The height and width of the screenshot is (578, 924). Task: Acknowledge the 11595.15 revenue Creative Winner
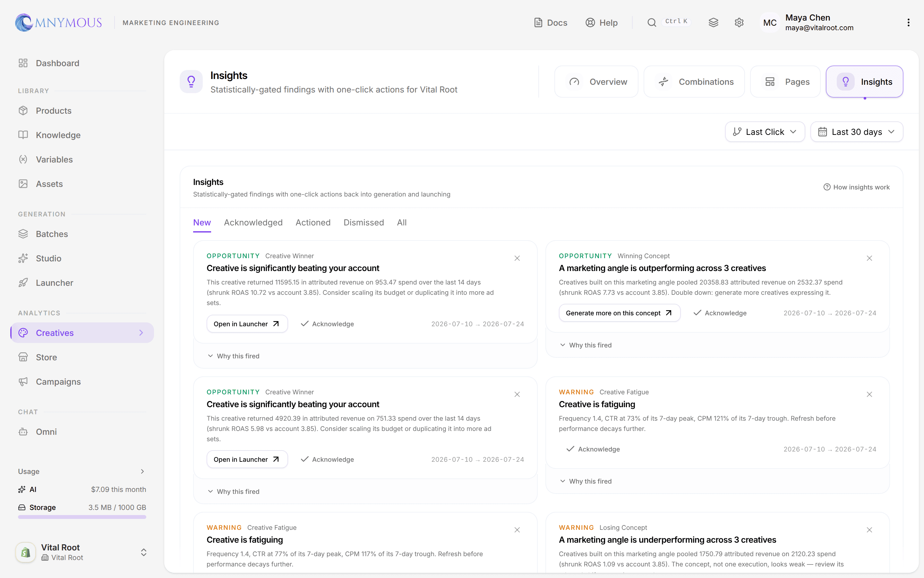pos(327,324)
